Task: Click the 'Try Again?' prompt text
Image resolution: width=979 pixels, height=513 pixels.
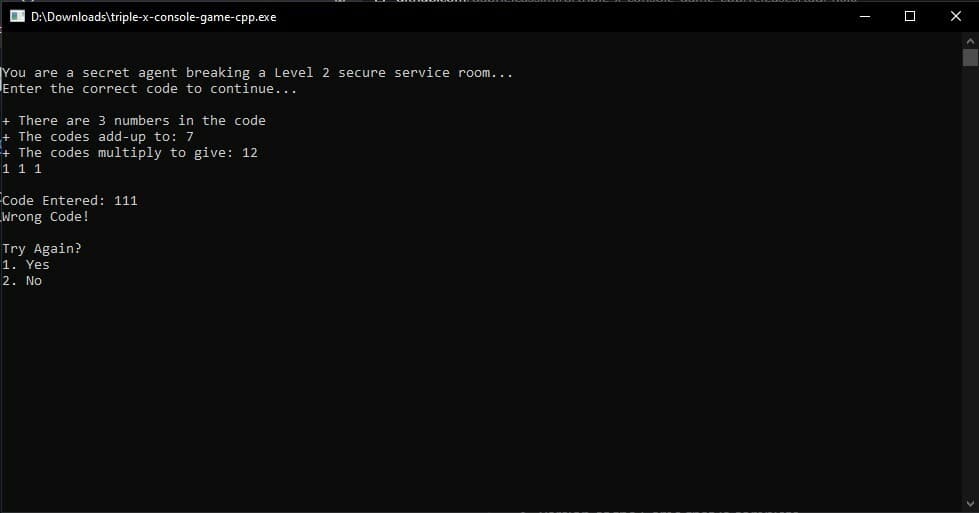Action: point(42,248)
